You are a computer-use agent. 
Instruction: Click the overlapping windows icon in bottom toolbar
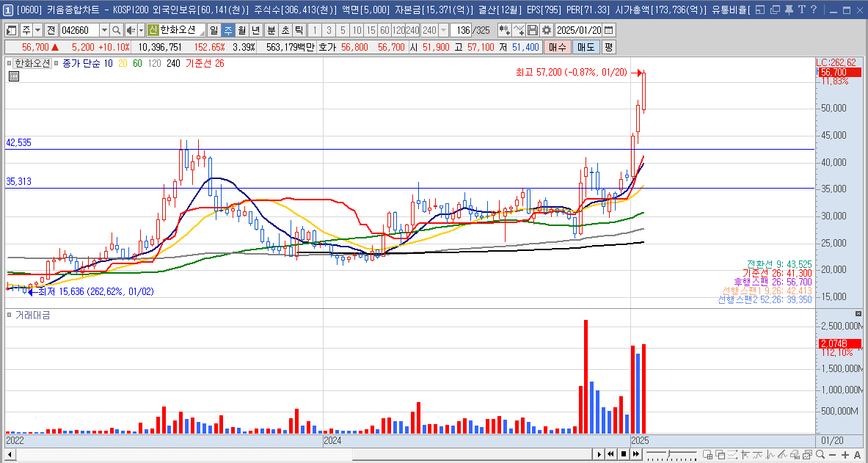(x=721, y=455)
